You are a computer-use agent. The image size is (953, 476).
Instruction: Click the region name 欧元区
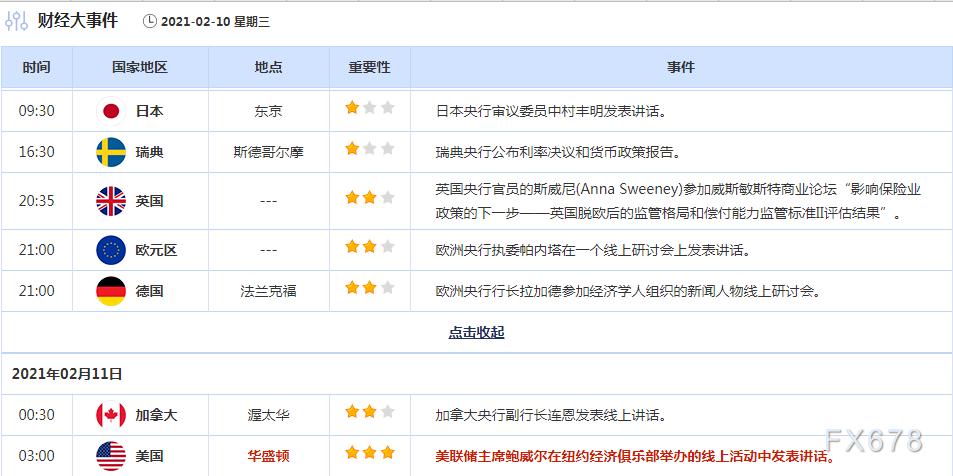pos(156,250)
